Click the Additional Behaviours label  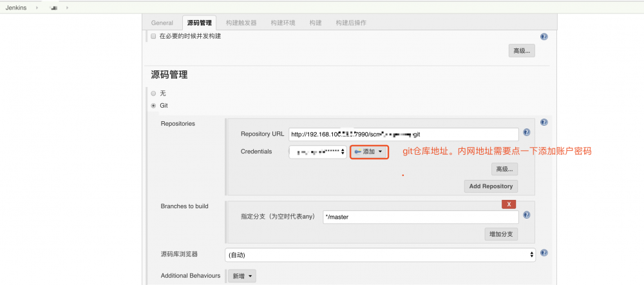191,275
